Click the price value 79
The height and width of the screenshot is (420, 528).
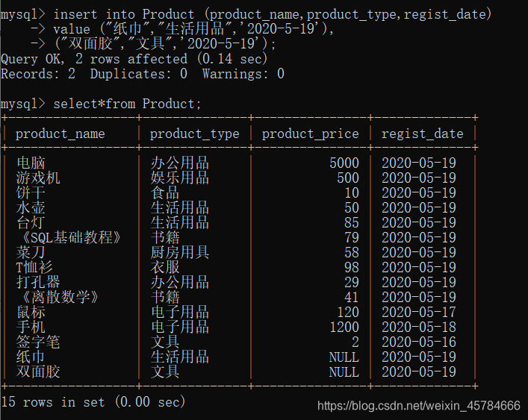352,237
